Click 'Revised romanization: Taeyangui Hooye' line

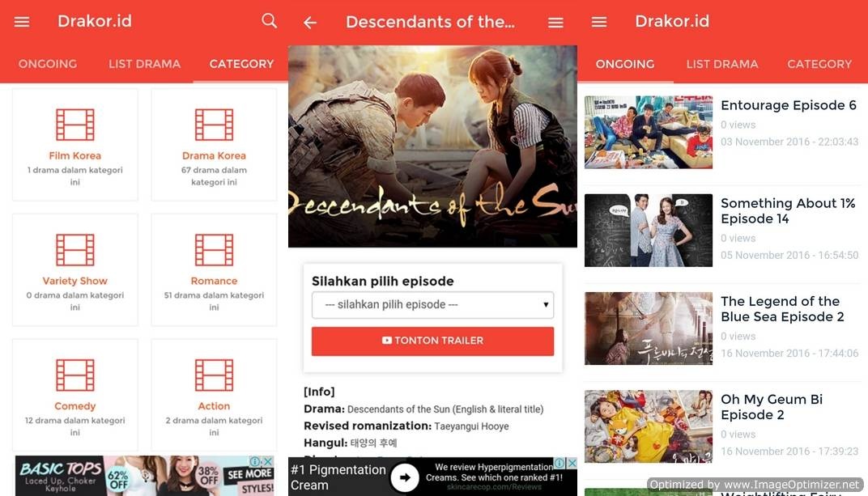tap(406, 426)
